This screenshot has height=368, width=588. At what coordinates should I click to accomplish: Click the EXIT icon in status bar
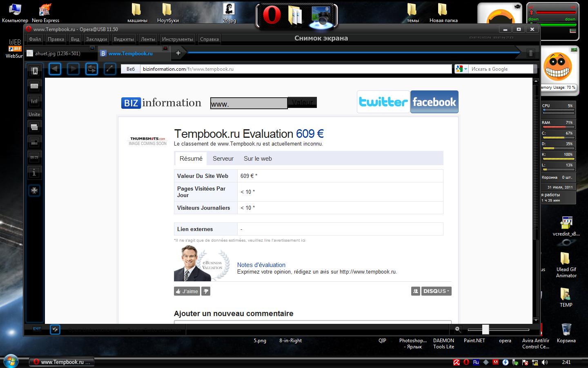(37, 329)
